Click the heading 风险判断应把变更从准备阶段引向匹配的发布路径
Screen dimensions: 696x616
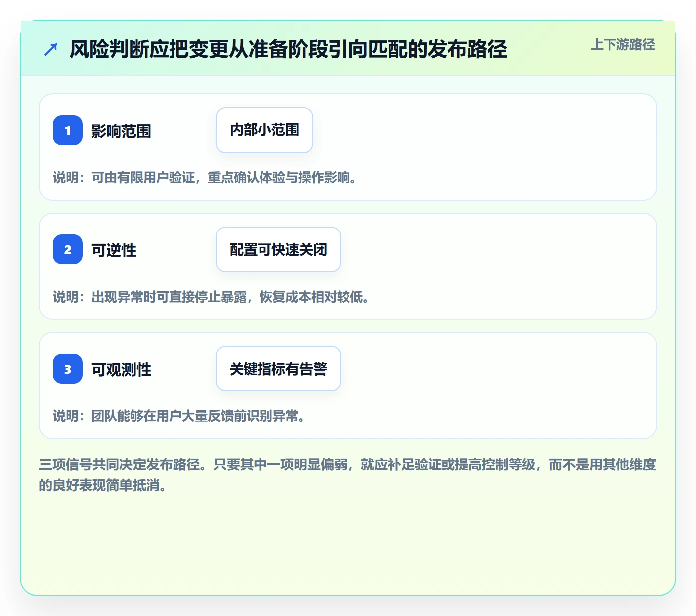(x=288, y=49)
